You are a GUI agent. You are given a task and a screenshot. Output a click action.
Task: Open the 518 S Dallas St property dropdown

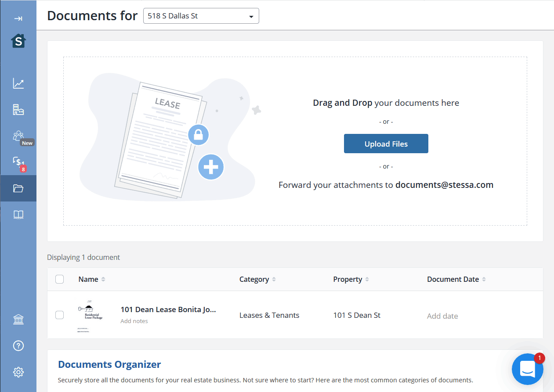click(x=201, y=16)
